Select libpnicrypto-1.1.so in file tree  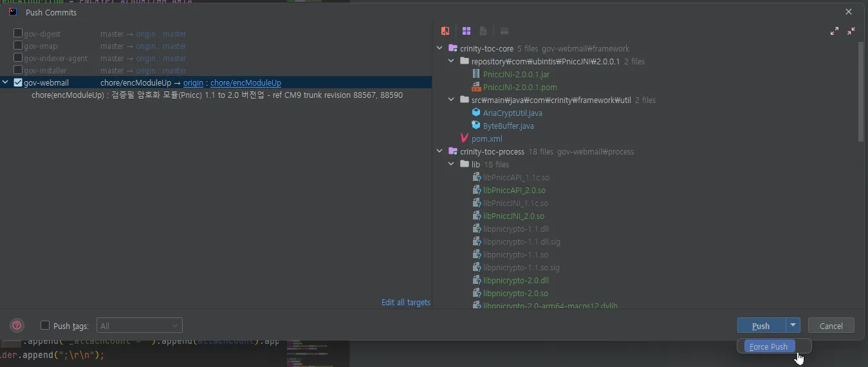click(x=515, y=254)
